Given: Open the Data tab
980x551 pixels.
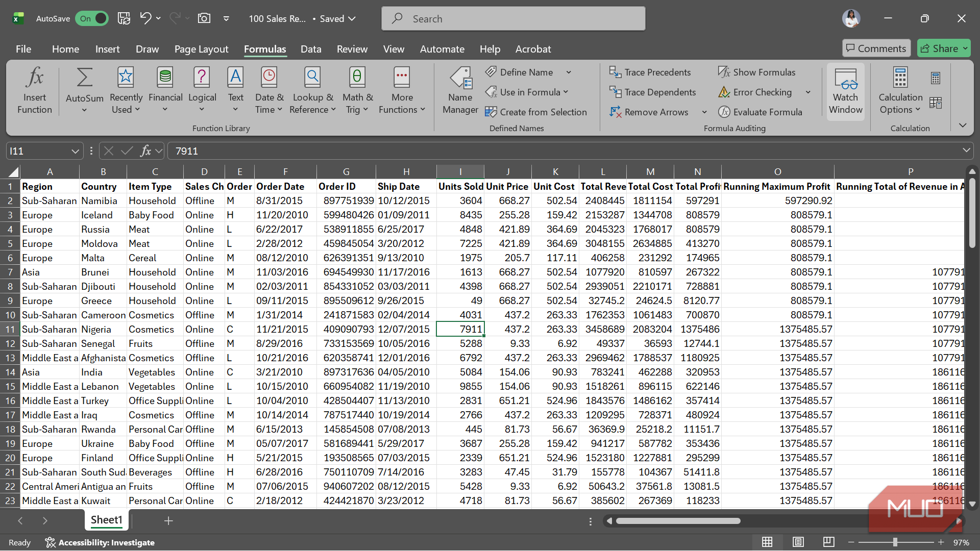Looking at the screenshot, I should coord(311,49).
